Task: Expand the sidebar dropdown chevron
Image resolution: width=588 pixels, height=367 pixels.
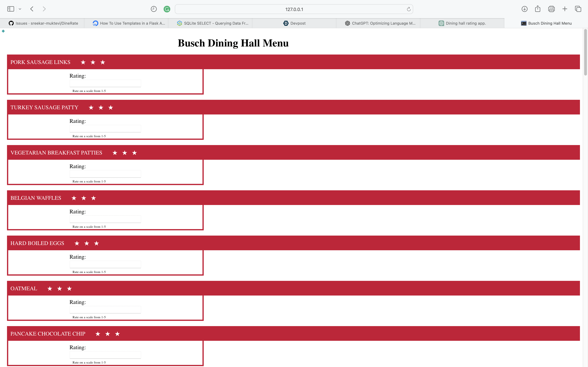Action: click(20, 9)
